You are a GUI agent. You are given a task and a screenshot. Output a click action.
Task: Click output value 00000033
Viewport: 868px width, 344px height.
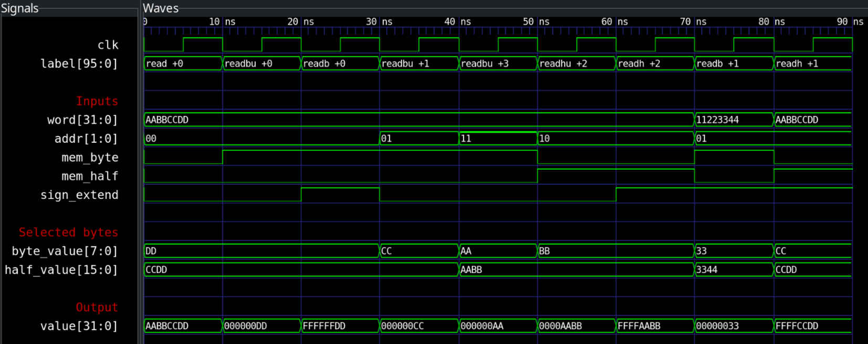pos(734,326)
